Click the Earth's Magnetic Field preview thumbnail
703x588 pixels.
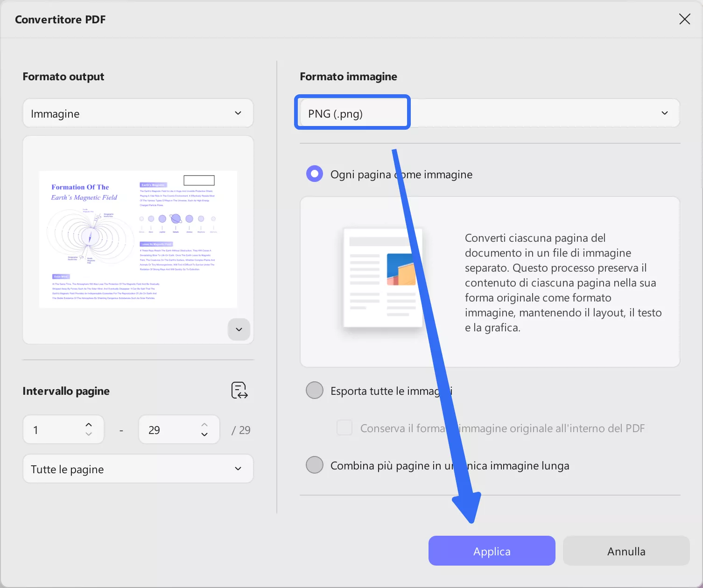pyautogui.click(x=138, y=239)
